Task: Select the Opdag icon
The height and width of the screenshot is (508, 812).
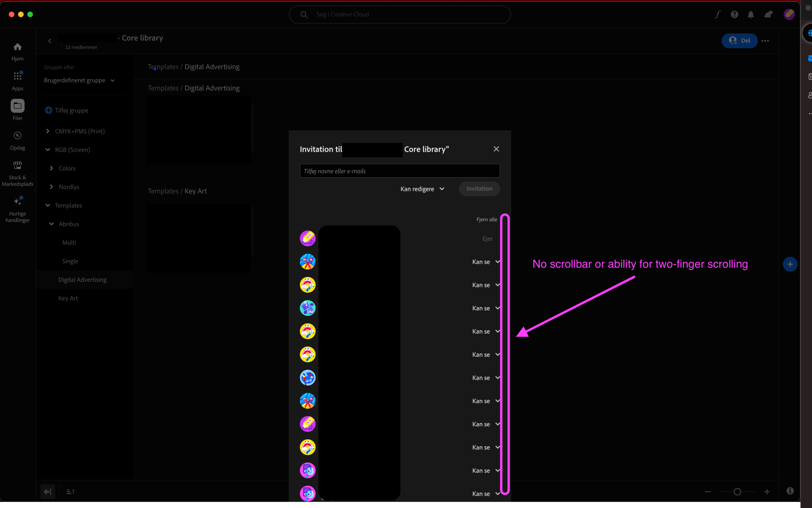Action: pyautogui.click(x=17, y=138)
